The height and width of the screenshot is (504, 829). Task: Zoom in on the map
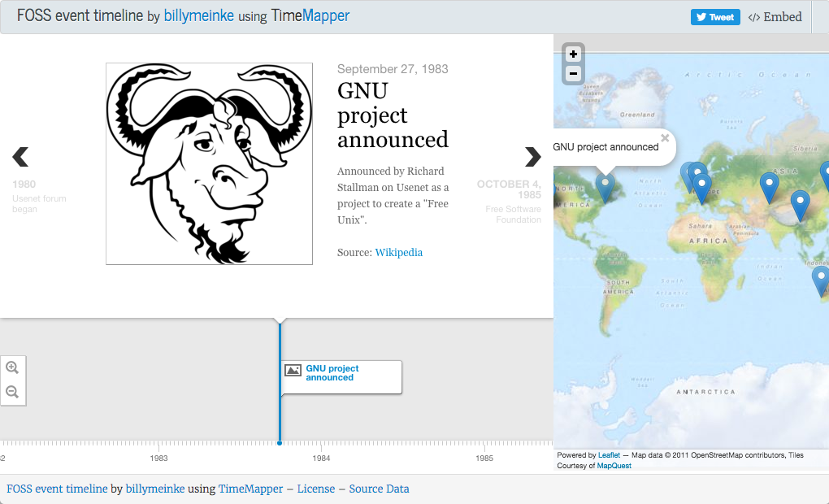(x=573, y=54)
